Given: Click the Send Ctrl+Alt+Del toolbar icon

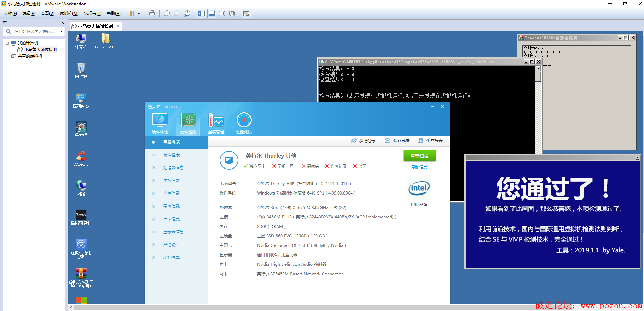Looking at the screenshot, I should tap(152, 14).
